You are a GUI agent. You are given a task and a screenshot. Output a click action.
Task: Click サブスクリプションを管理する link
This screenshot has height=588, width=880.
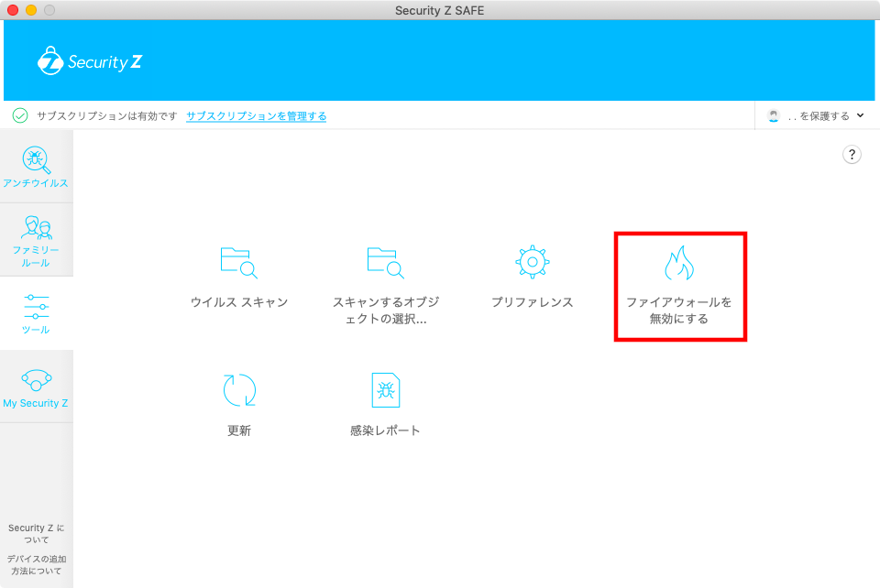[x=256, y=116]
